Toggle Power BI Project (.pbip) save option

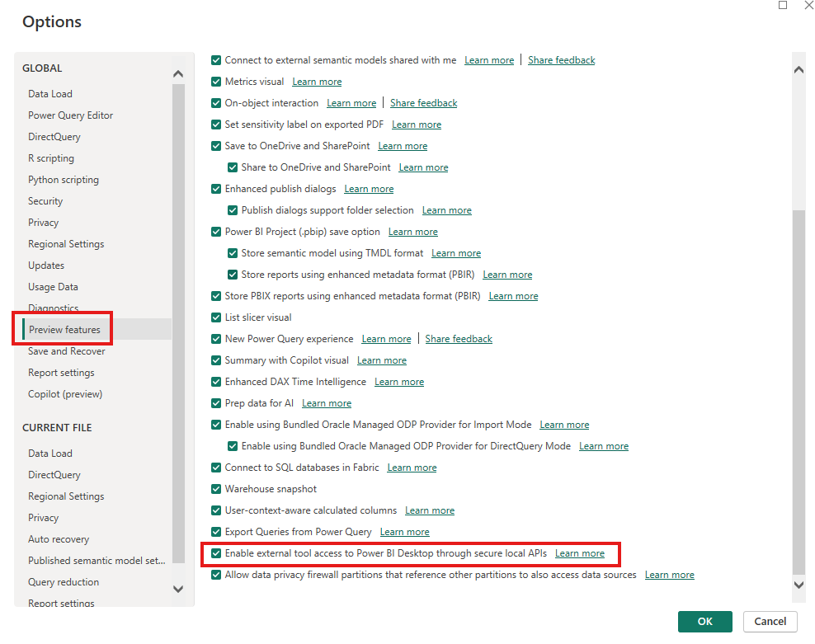tap(216, 232)
